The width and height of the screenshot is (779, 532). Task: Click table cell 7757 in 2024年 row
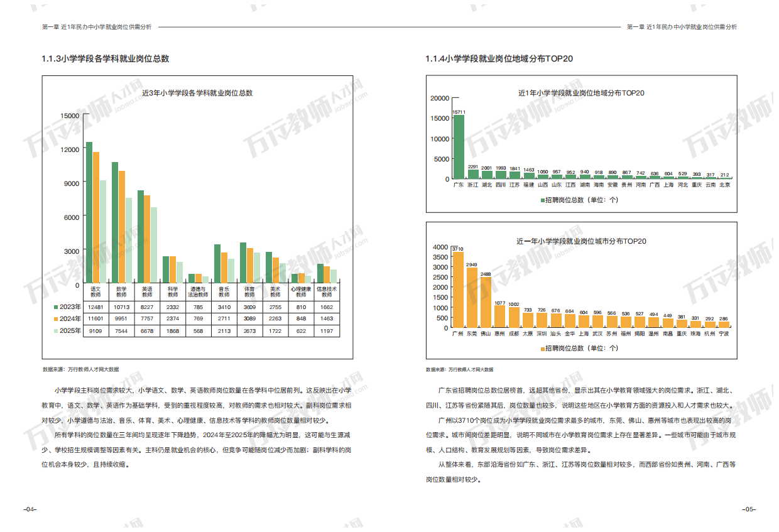point(147,319)
